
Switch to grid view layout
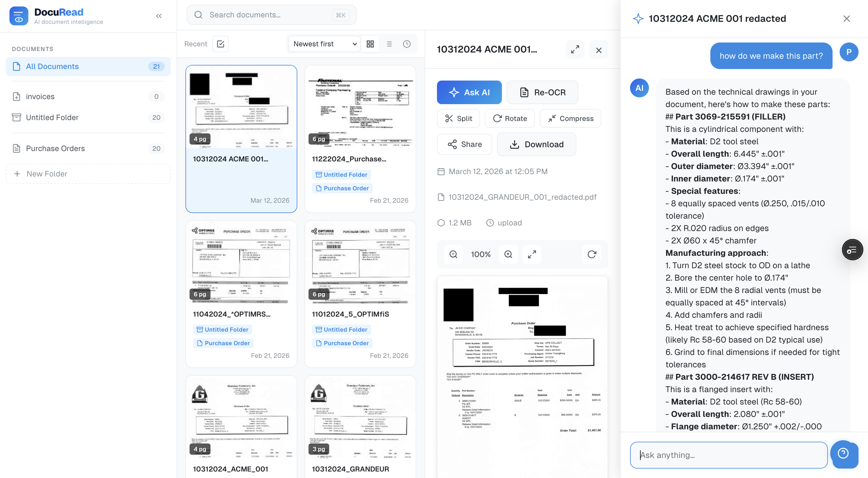[371, 44]
